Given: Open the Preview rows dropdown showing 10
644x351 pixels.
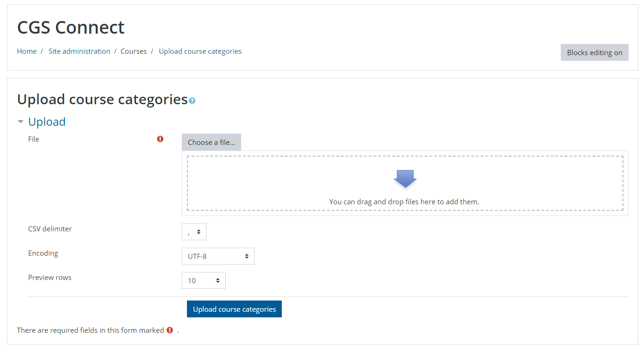Looking at the screenshot, I should tap(203, 280).
